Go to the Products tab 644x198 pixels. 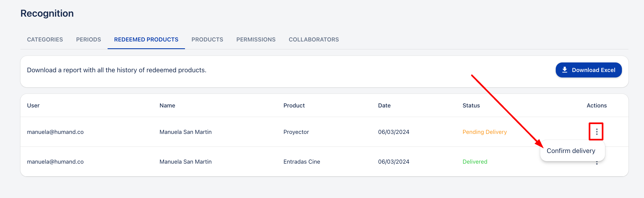[x=207, y=40]
